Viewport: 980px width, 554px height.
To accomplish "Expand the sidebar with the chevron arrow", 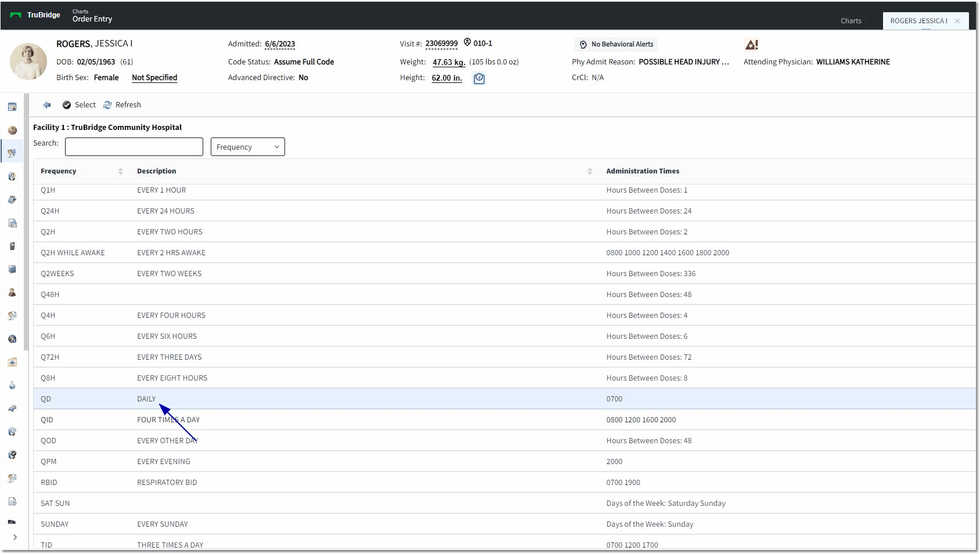I will 15,537.
